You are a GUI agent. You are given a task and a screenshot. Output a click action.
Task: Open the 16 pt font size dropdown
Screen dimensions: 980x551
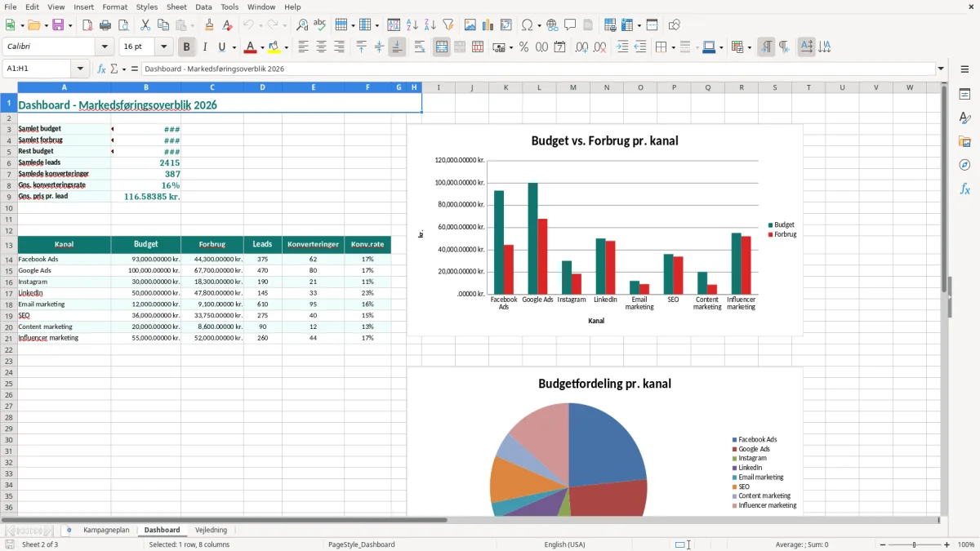coord(164,47)
